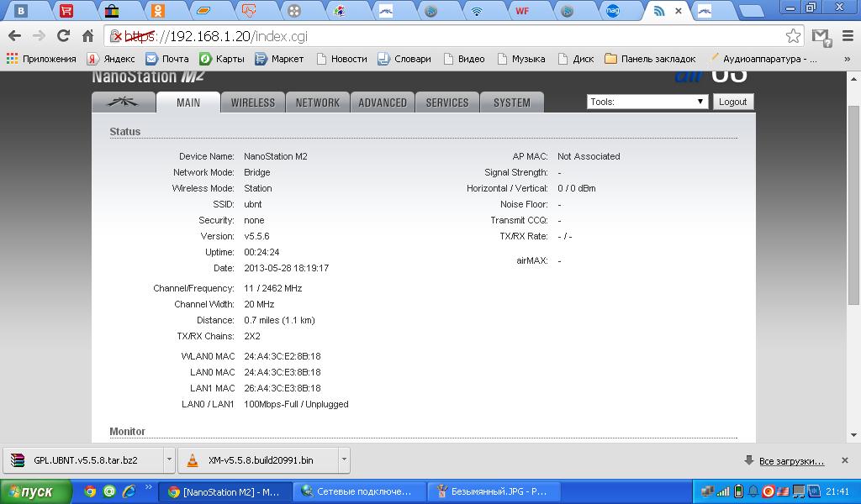
Task: Open the Аудиоаппаратура bookmark
Action: [x=763, y=59]
